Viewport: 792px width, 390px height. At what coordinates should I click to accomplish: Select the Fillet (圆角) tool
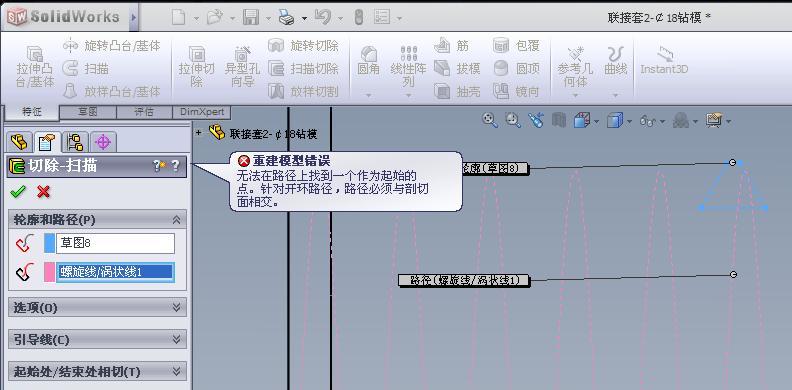tap(368, 61)
